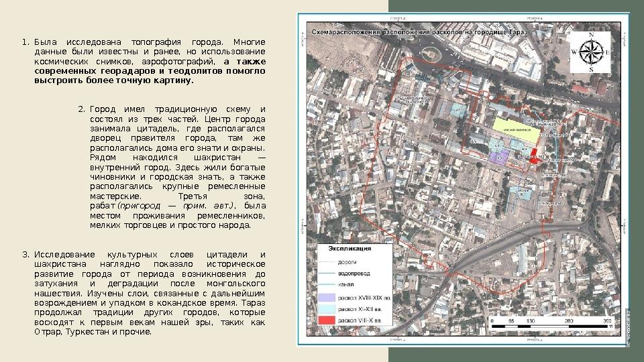Click the yellow highlighted area on the map
The image size is (644, 362).
pyautogui.click(x=517, y=129)
